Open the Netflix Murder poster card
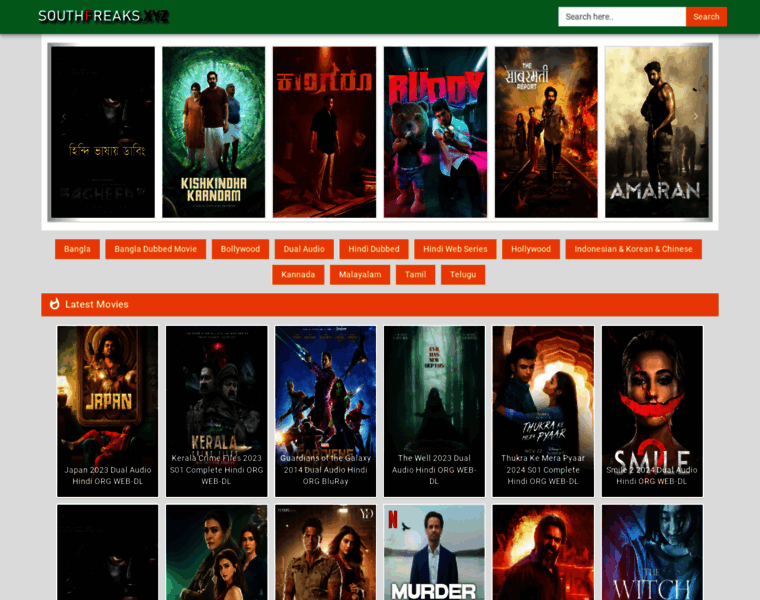The image size is (760, 600). [434, 552]
